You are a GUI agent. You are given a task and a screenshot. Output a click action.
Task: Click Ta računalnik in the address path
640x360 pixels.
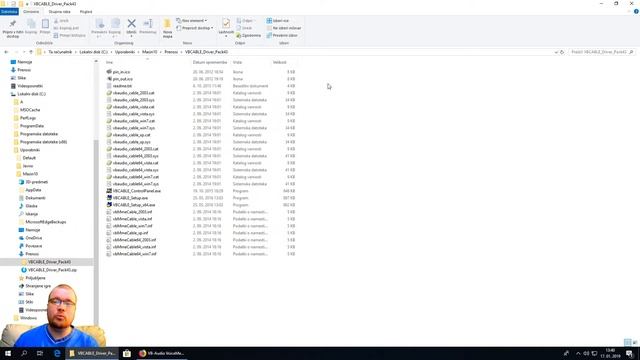[60, 52]
